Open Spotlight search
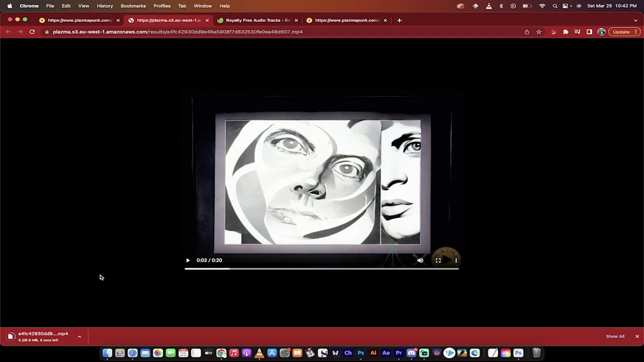 pos(555,6)
